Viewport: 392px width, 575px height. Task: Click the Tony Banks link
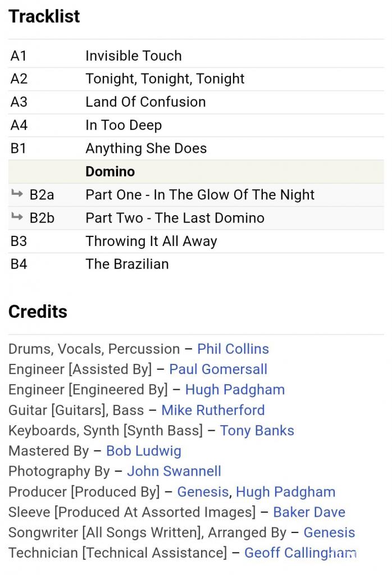click(x=257, y=430)
